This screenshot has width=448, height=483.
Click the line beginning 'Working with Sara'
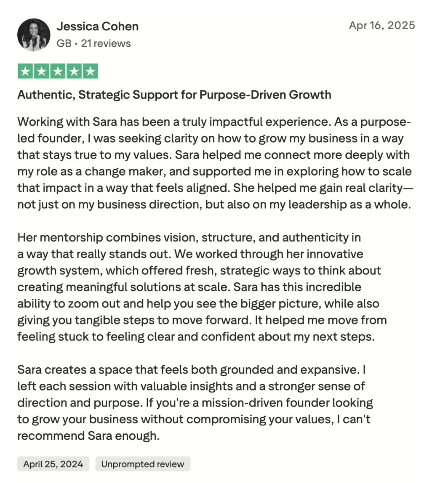(x=214, y=122)
